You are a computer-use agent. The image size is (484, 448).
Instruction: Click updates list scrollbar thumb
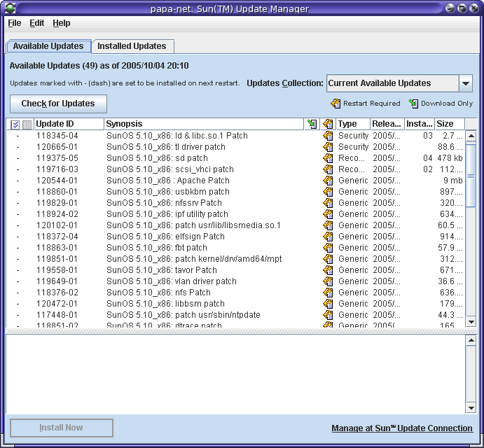click(x=471, y=176)
